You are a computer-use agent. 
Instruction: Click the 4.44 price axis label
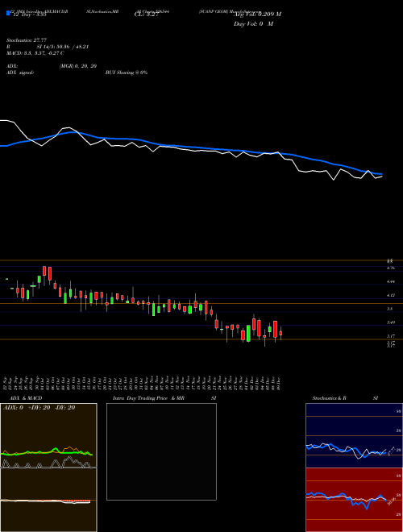point(391,281)
